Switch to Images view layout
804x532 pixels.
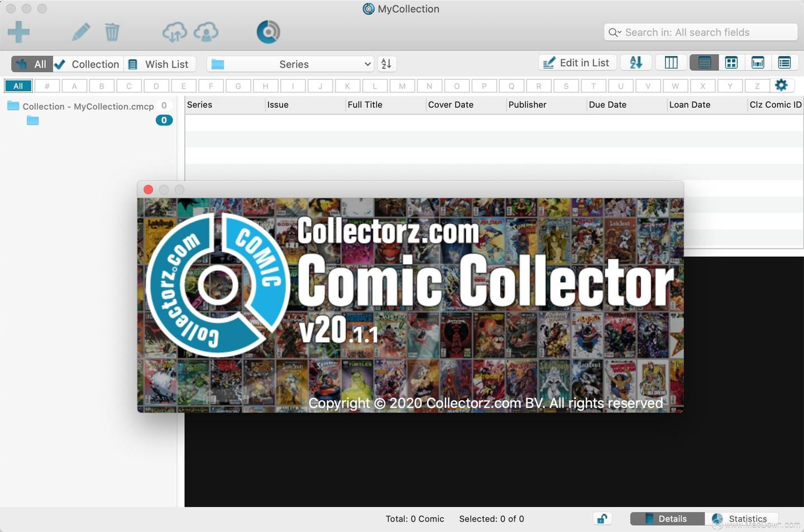tap(731, 63)
